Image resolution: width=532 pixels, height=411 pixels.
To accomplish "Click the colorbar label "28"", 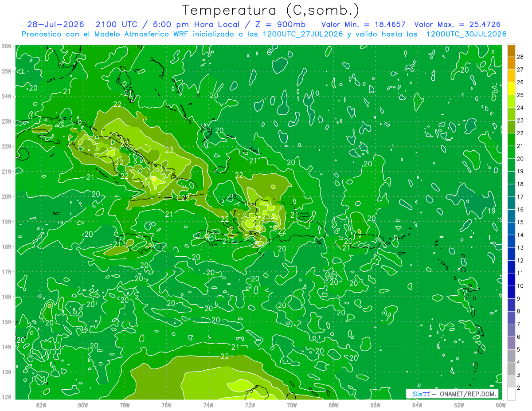I will [x=520, y=57].
